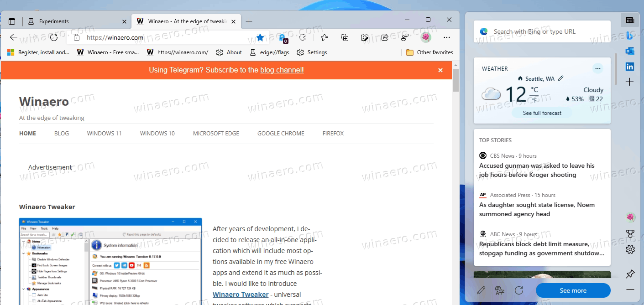Click the See more button
Viewport: 644px width, 305px height.
point(573,290)
